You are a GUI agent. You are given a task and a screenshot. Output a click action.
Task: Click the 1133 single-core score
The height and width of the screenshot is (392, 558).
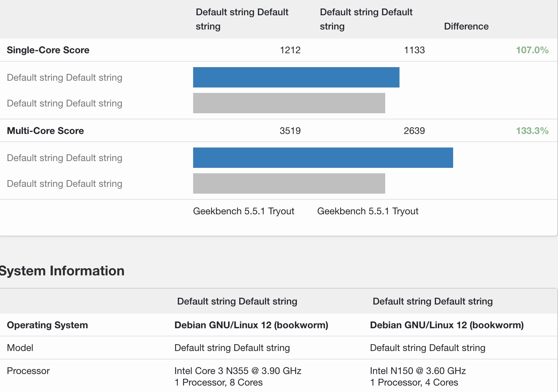[x=414, y=50]
